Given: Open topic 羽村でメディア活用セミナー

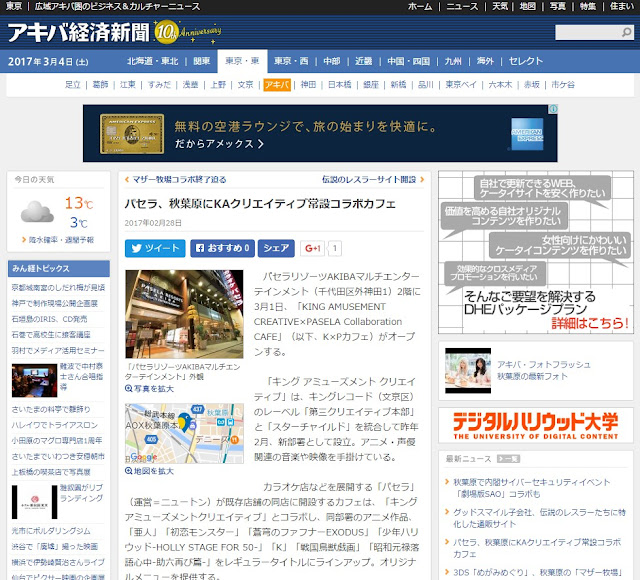Looking at the screenshot, I should 58,350.
